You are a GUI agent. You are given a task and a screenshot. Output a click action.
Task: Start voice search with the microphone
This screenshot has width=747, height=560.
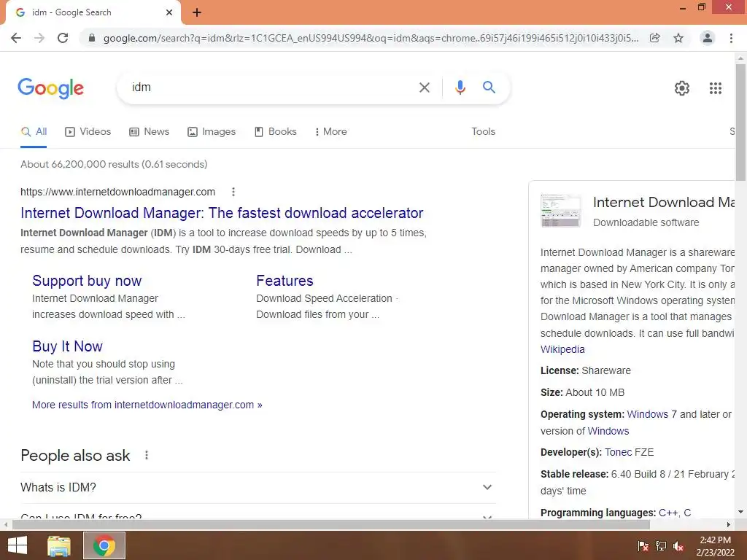pos(460,87)
